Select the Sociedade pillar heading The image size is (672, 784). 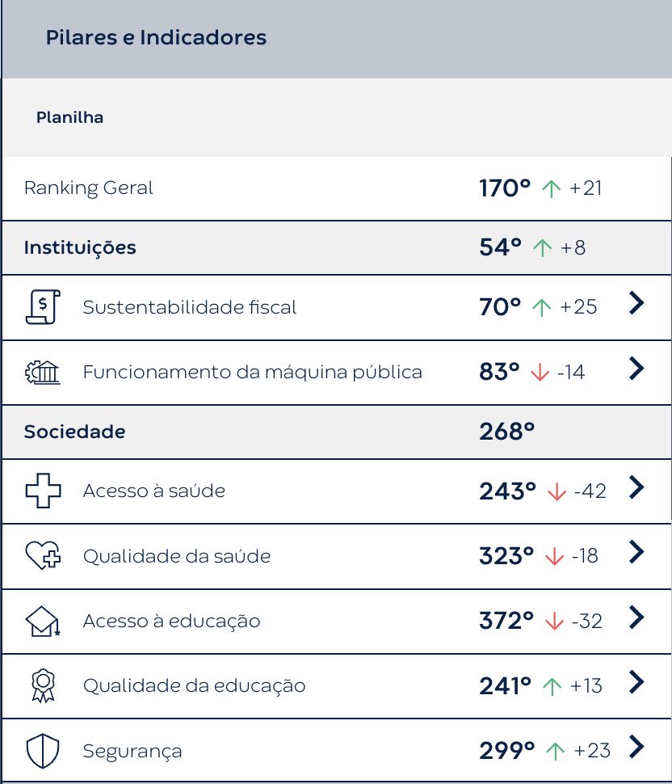click(74, 432)
